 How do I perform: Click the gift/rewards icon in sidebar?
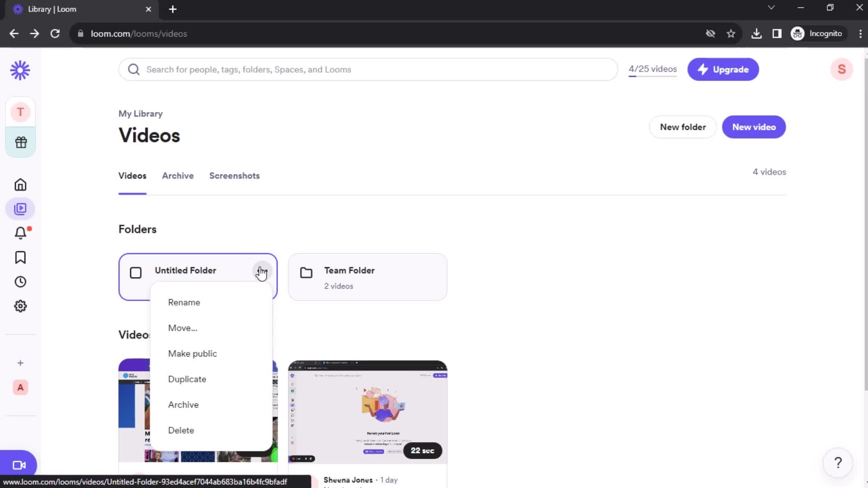tap(20, 142)
